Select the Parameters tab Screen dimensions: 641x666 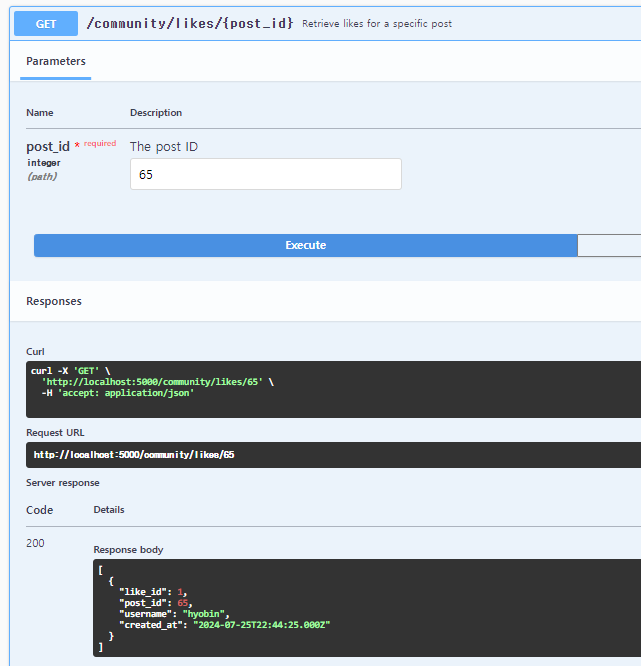(56, 61)
